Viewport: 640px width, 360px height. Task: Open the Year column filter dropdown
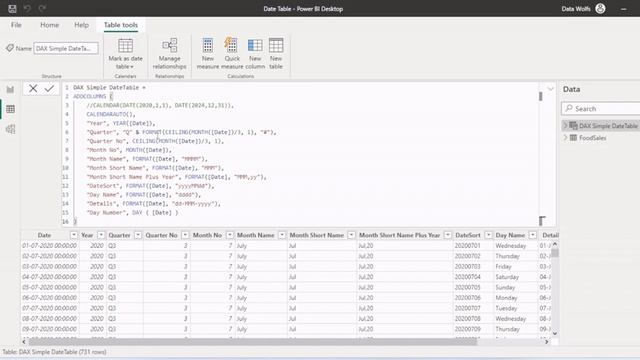(101, 235)
